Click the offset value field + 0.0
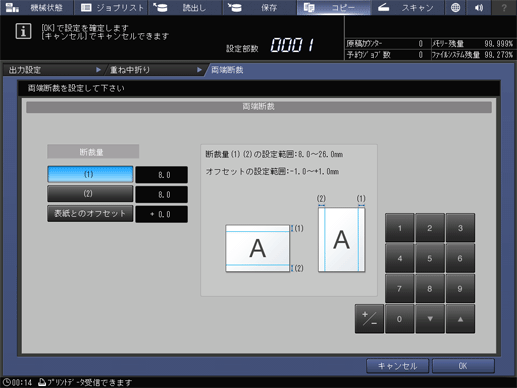The width and height of the screenshot is (517, 388). click(162, 214)
